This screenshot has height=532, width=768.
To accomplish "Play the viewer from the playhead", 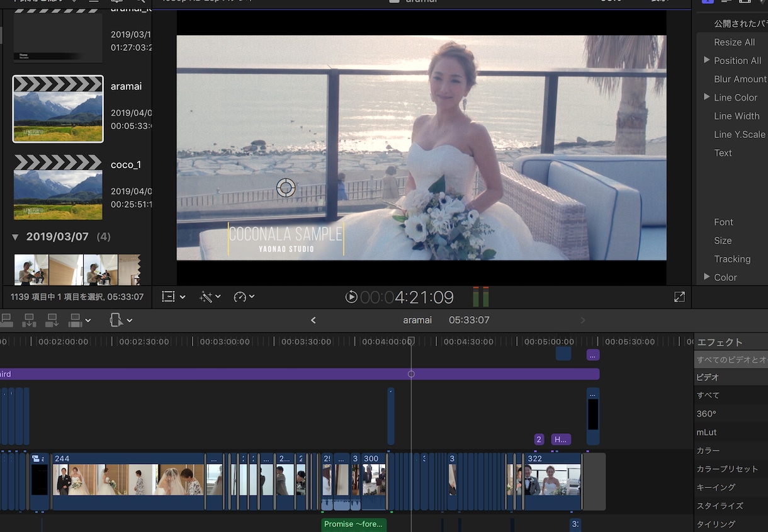I will pyautogui.click(x=351, y=297).
